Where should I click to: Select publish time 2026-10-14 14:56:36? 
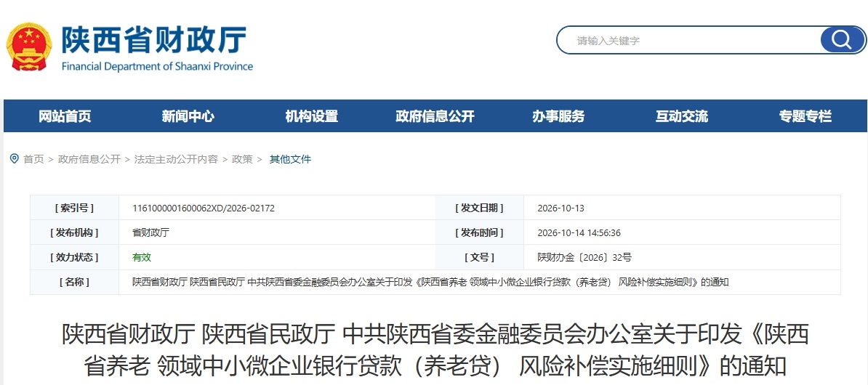click(579, 233)
